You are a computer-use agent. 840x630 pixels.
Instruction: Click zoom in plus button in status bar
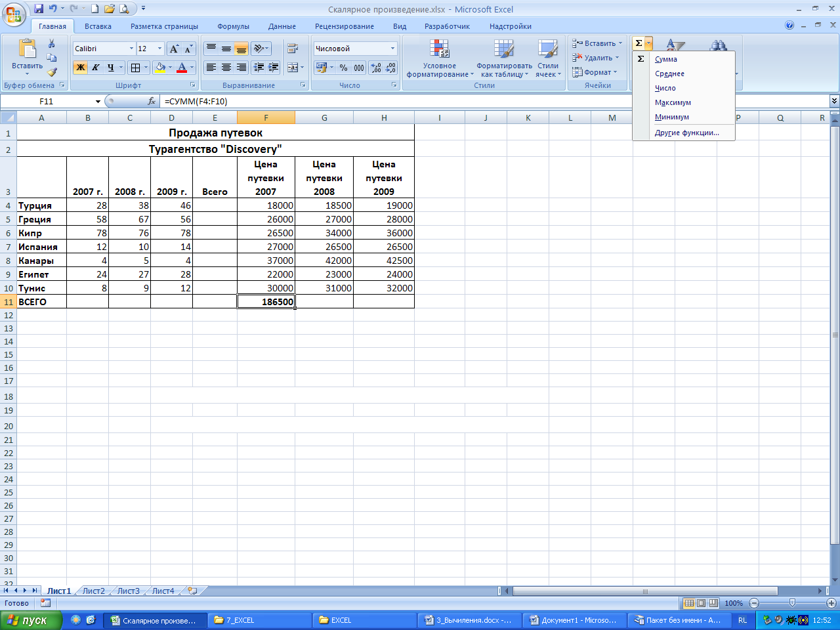point(831,603)
